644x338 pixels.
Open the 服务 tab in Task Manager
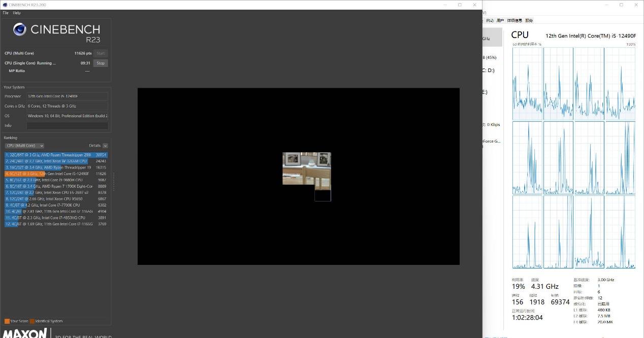click(x=529, y=20)
